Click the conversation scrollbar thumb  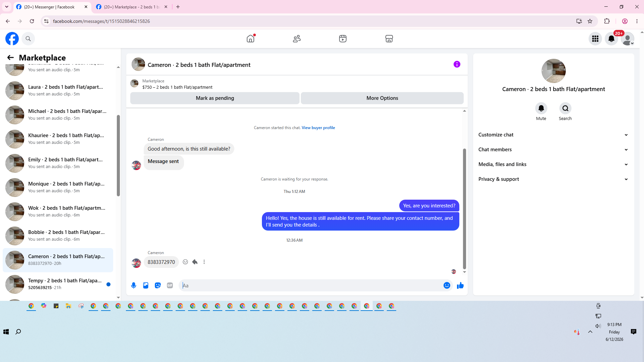coord(464,208)
